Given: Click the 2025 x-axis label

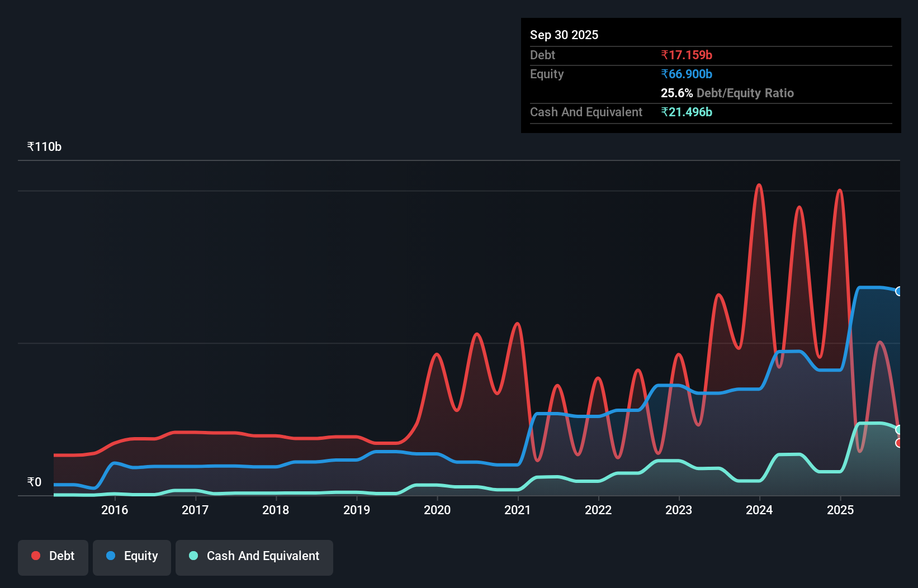Looking at the screenshot, I should click(x=840, y=510).
